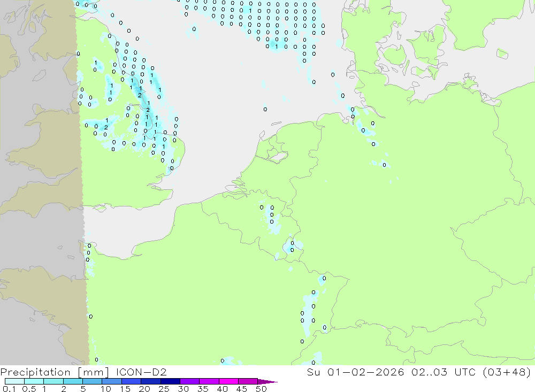The width and height of the screenshot is (535, 392).
Task: Click the '02..03 UTC' time text
Action: tap(443, 372)
